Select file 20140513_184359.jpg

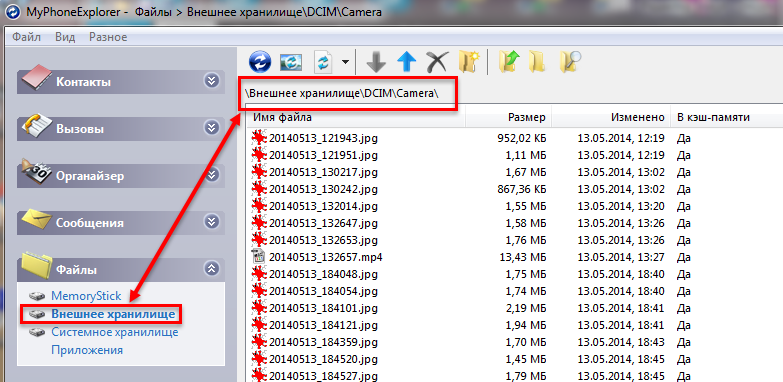pos(323,342)
